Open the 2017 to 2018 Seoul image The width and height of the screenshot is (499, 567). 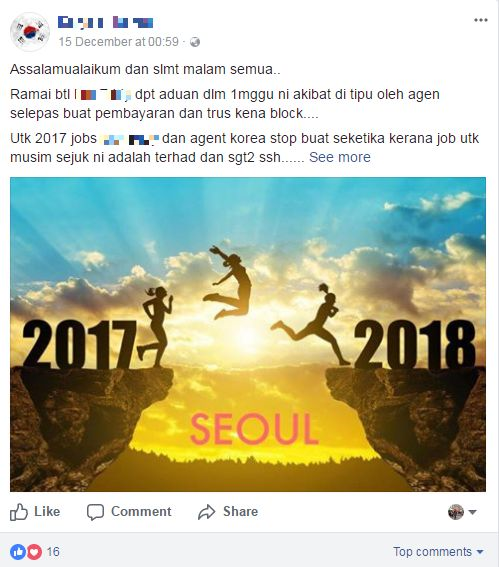click(248, 334)
